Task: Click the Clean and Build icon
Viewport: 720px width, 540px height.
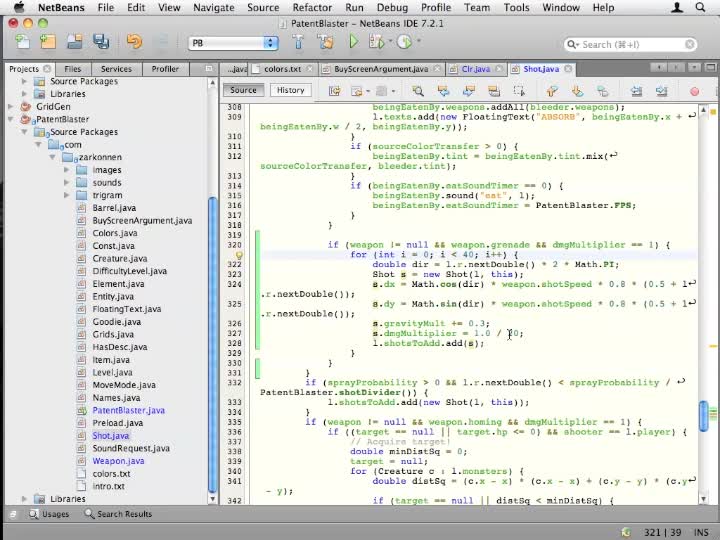Action: [324, 42]
